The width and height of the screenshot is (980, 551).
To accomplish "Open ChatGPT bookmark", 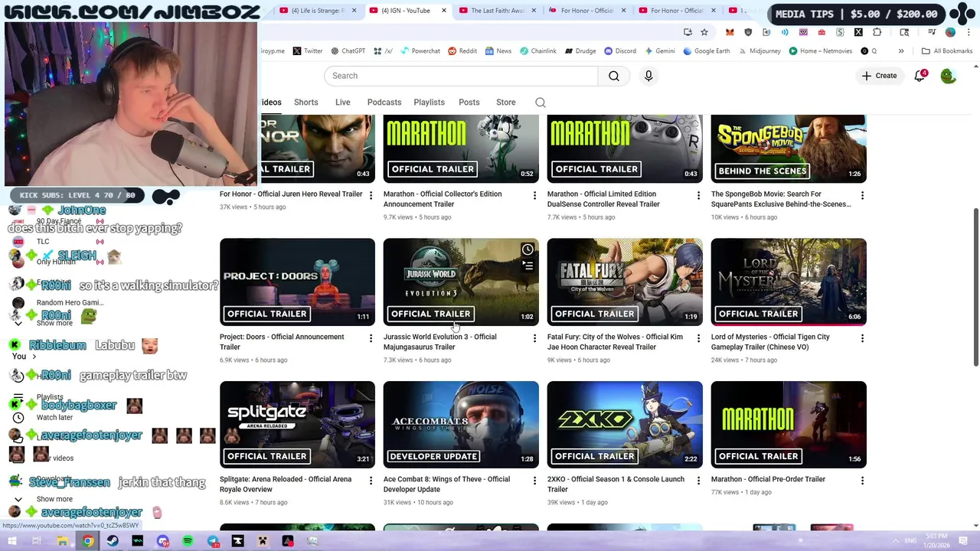I will pos(348,51).
